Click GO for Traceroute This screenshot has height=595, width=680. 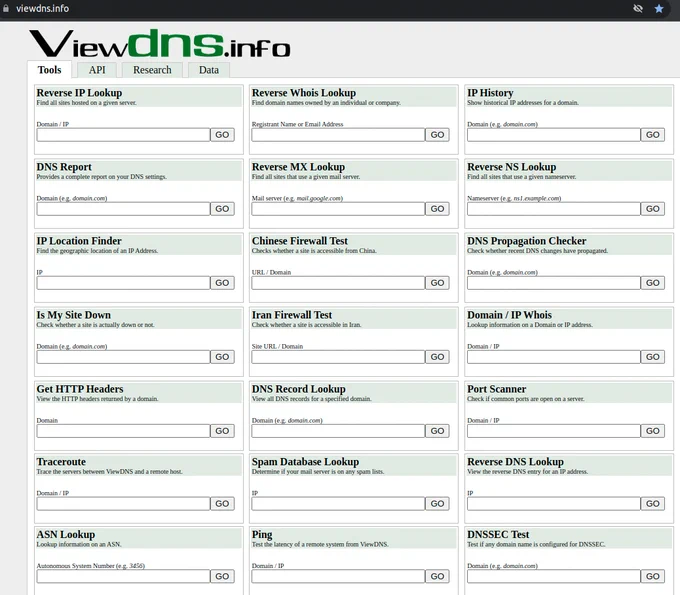[222, 504]
